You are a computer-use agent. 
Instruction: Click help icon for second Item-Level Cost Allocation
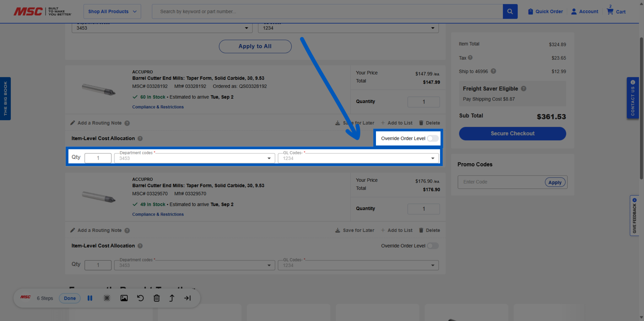(x=140, y=246)
